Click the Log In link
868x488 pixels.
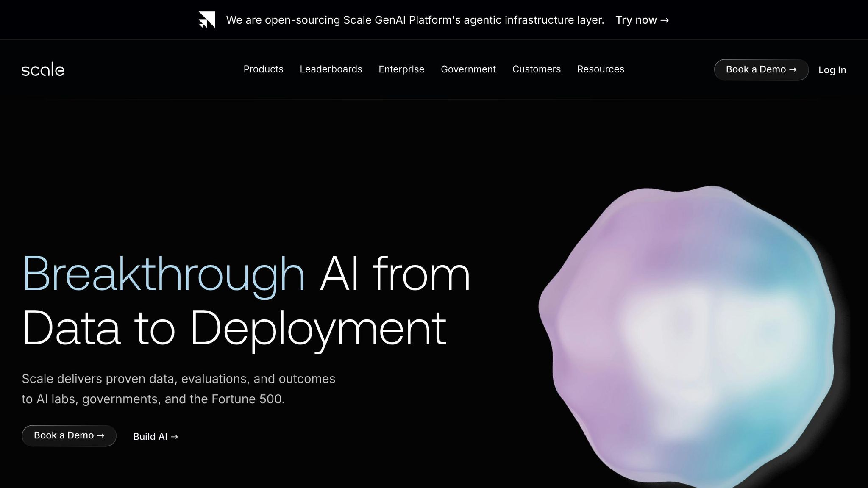point(832,70)
